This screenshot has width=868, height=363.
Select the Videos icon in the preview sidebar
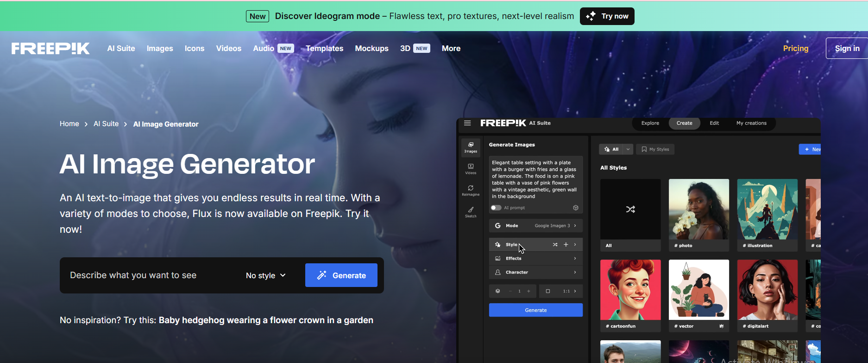click(x=471, y=169)
